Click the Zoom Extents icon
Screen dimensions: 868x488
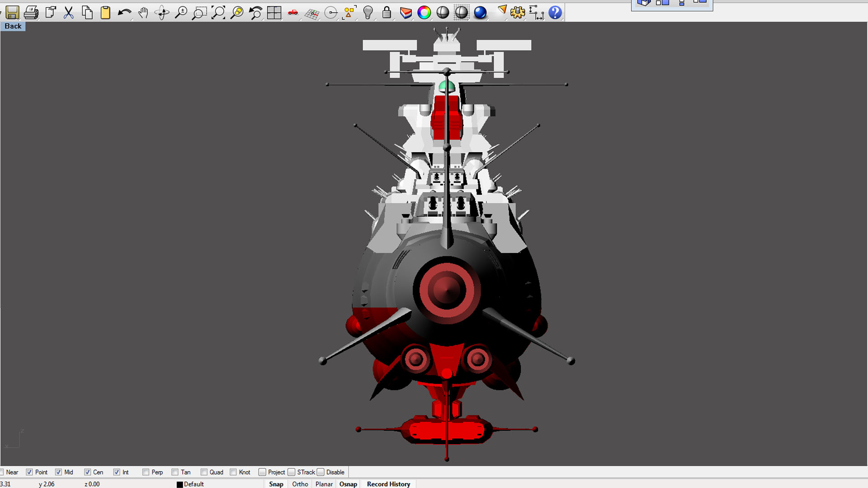coord(218,12)
